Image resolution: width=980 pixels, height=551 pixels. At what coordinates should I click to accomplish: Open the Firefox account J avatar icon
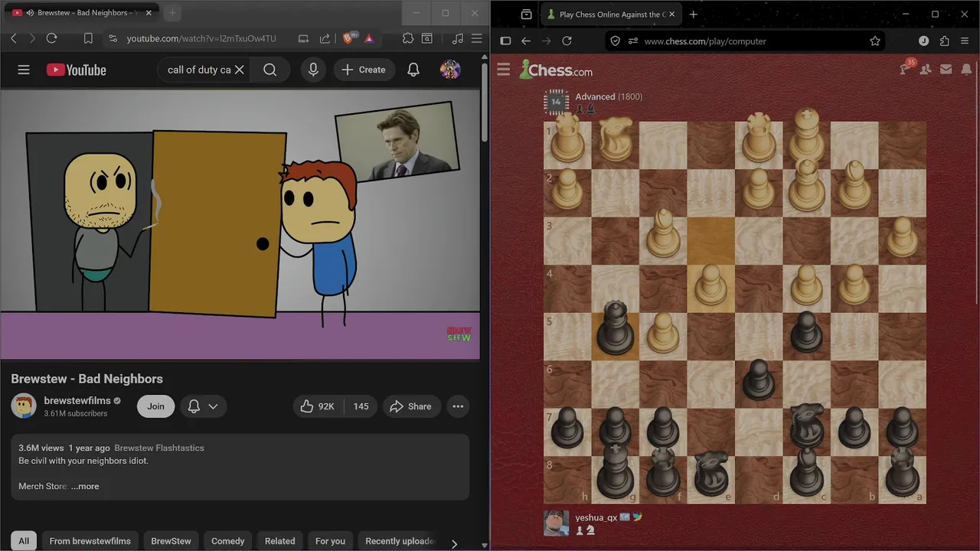923,41
